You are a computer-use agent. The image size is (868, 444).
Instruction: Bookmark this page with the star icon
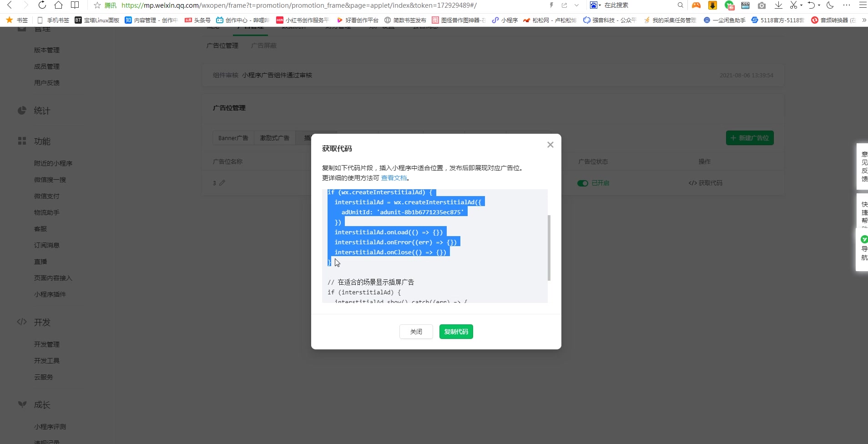[97, 5]
